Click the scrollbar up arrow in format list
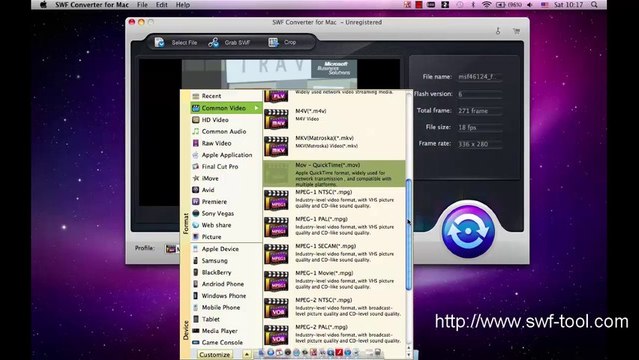639x360 pixels. click(408, 349)
